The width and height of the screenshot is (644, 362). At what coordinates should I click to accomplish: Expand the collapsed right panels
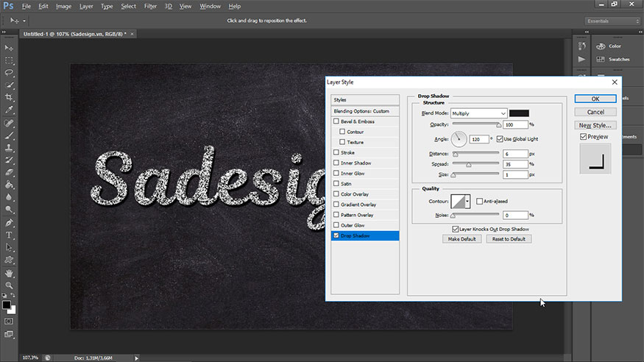pos(640,32)
